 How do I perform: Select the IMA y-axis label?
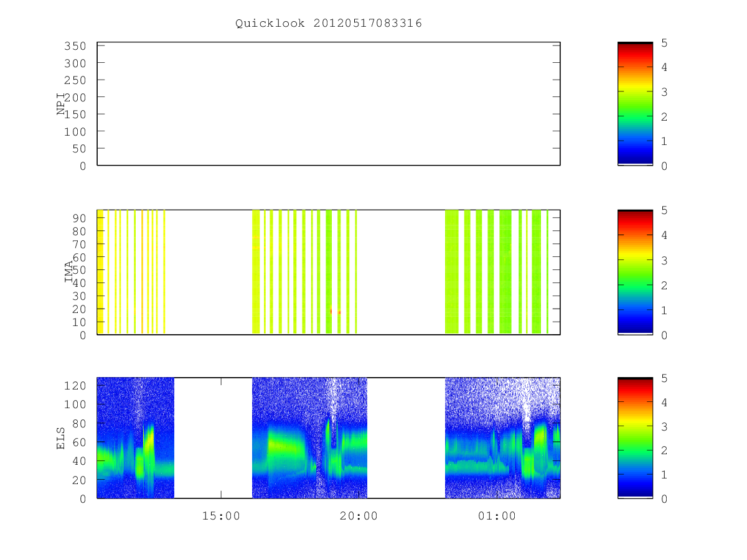(68, 272)
